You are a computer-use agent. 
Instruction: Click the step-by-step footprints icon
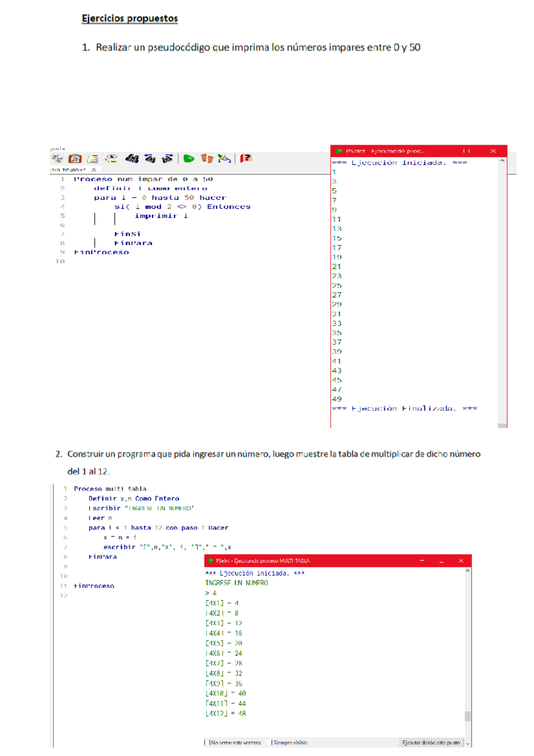207,159
